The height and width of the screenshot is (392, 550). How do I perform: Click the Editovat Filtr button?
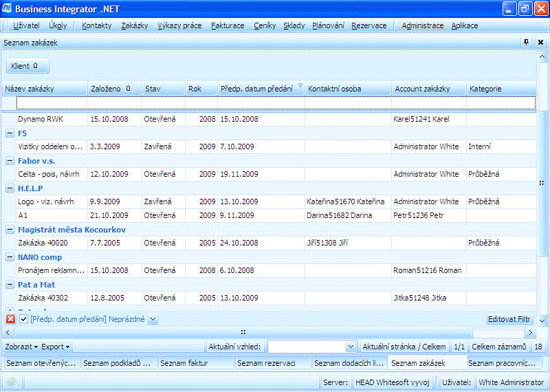[x=509, y=319]
